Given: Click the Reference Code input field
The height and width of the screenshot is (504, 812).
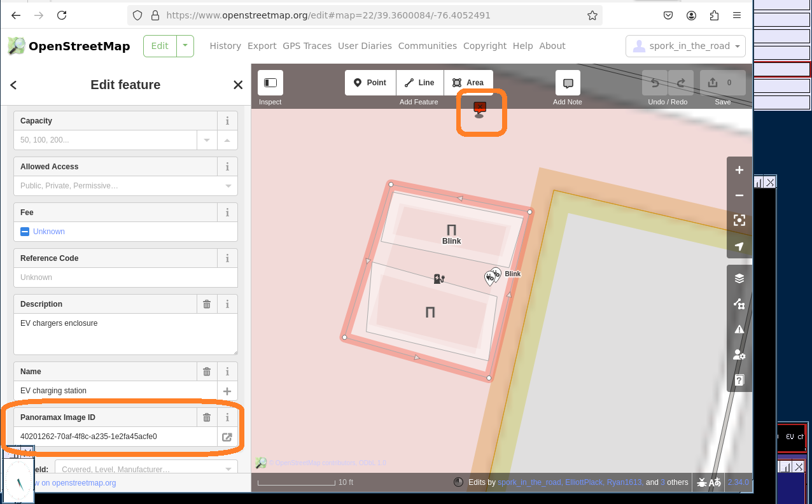Looking at the screenshot, I should coord(125,277).
